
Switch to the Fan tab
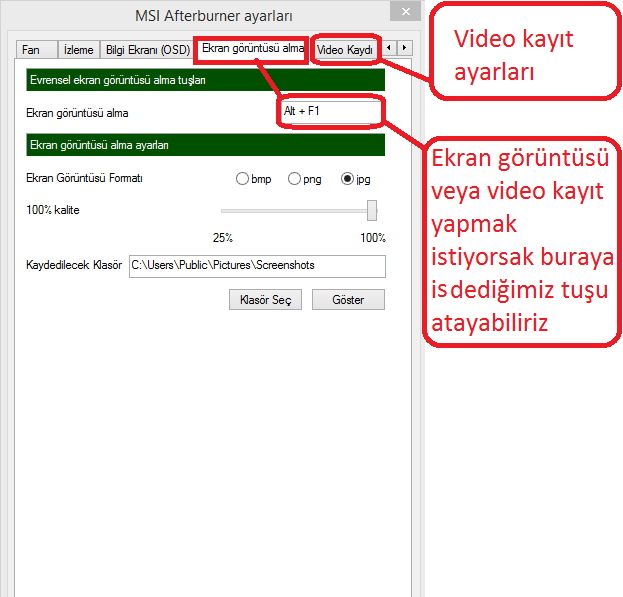click(37, 50)
